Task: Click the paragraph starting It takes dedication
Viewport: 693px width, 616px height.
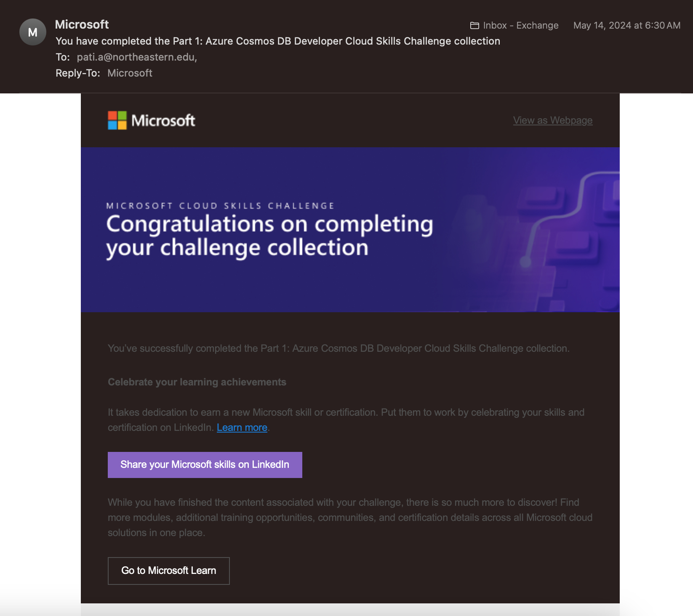Action: [x=346, y=420]
